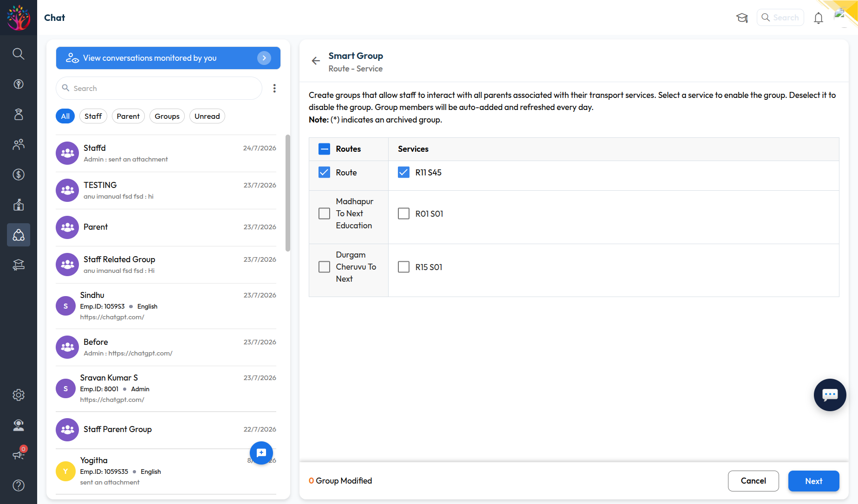Open the chatgpt.com link under Sravan Kumar S
Screen dimensions: 858x504
coord(112,400)
